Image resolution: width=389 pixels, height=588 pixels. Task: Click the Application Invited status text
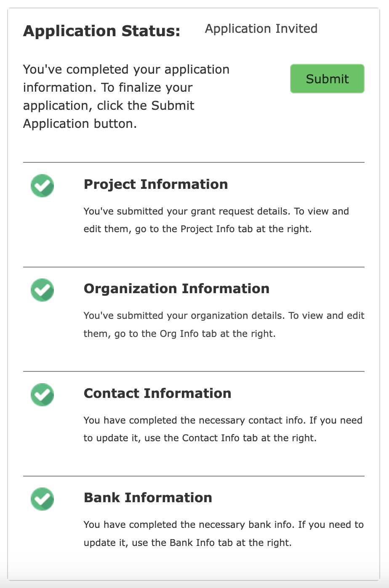coord(261,29)
